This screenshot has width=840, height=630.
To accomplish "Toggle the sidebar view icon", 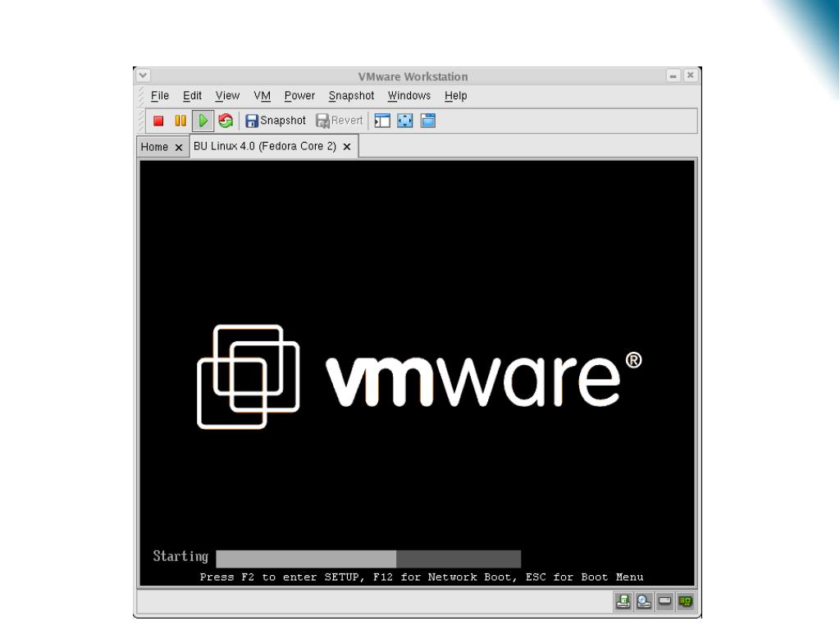I will 382,121.
